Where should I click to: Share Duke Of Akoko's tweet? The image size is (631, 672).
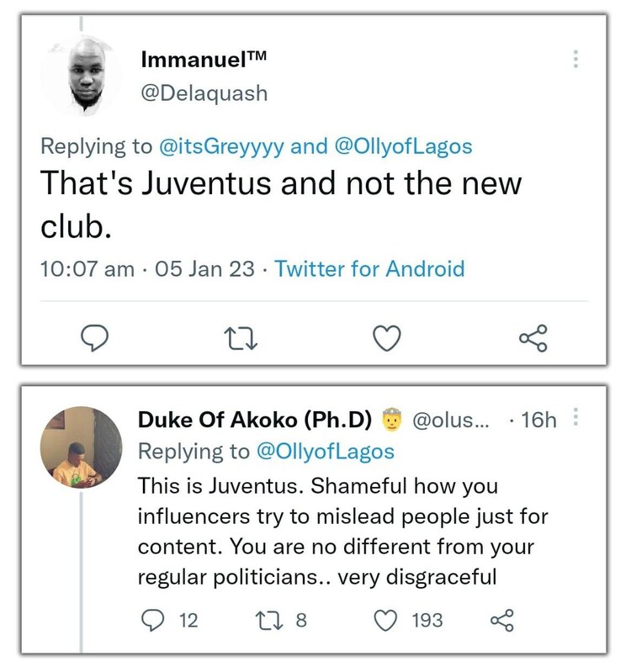pos(501,621)
